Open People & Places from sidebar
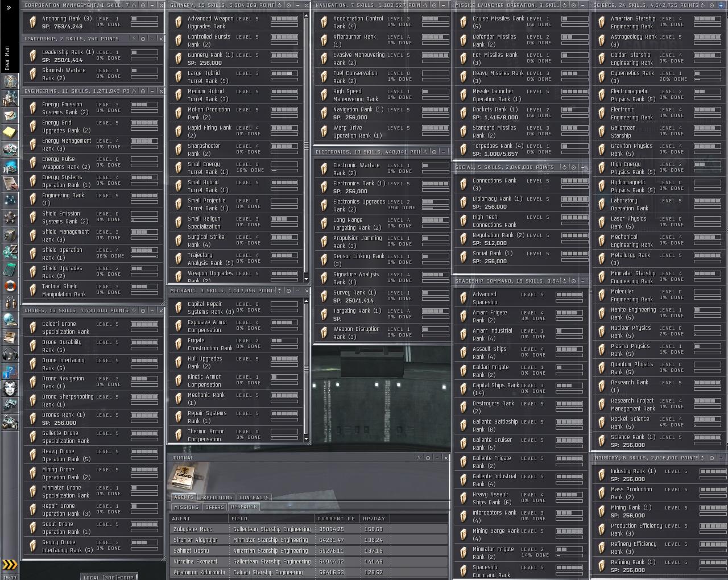The image size is (728, 580). 10,98
